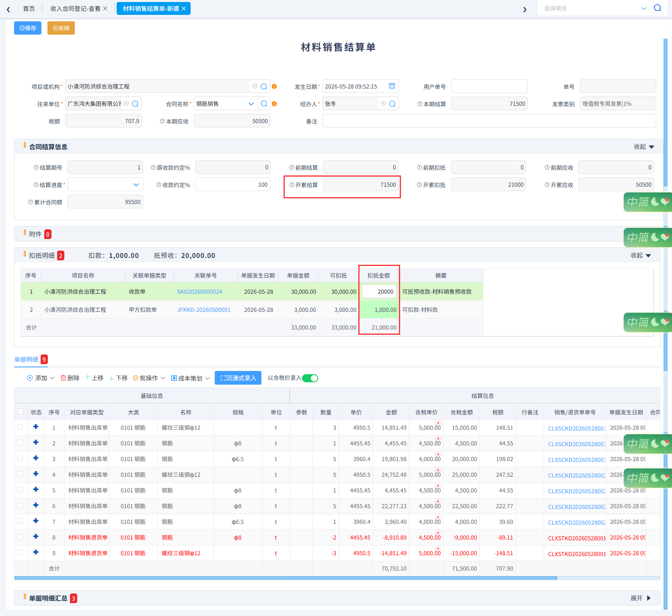The width and height of the screenshot is (672, 616).
Task: Open contract lookup next to 合同名称
Action: 264,104
